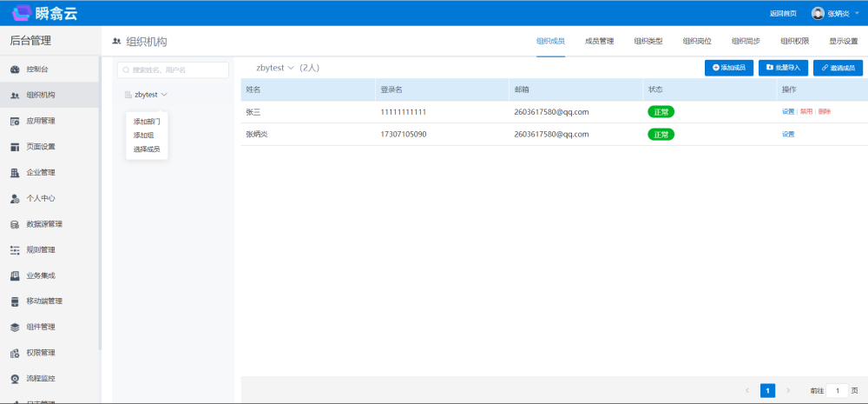Click 禁用 link for 张三
The image size is (868, 404).
[806, 112]
